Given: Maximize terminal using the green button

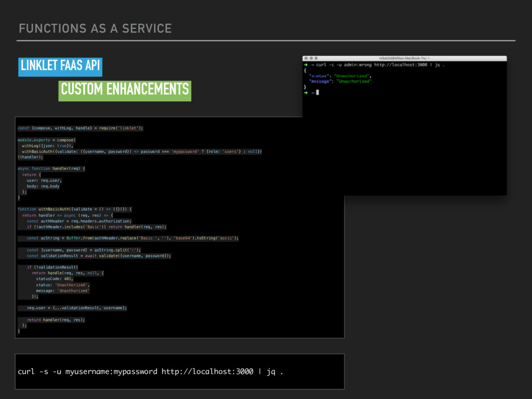Looking at the screenshot, I should point(316,58).
